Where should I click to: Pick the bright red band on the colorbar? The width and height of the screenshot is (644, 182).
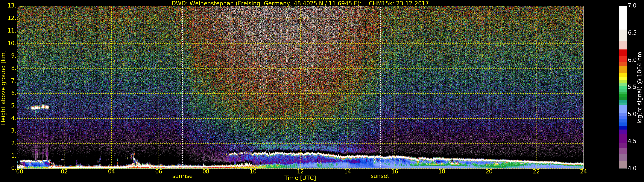click(x=623, y=53)
